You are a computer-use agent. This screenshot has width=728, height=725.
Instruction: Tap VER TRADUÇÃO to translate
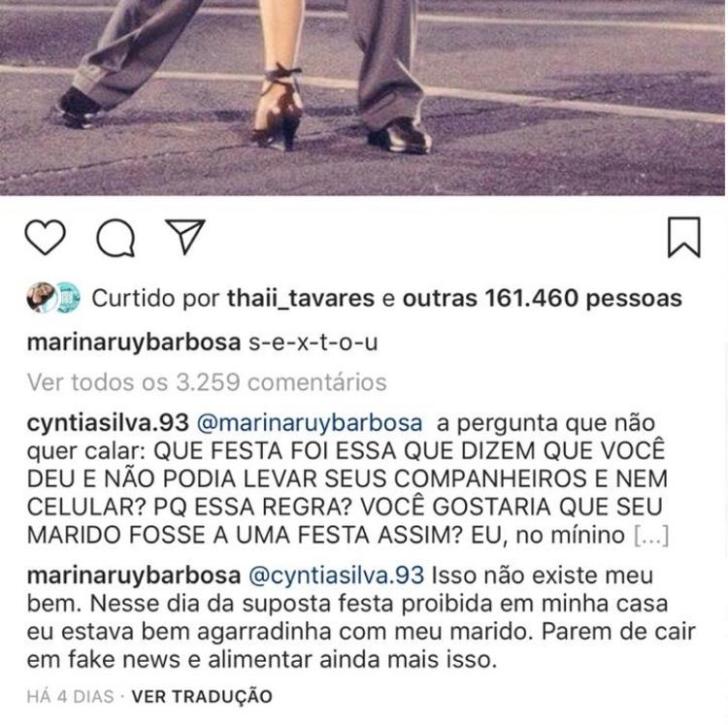(202, 696)
